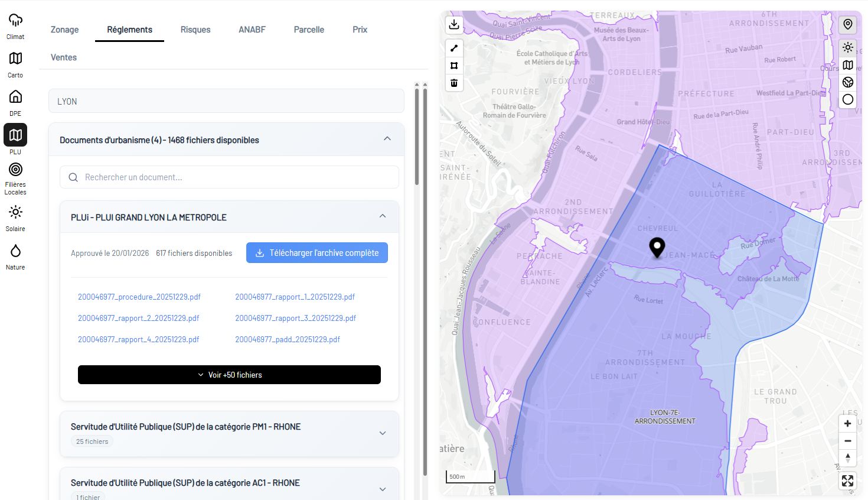Open 200046977_rapport_3_20251229.pdf
The height and width of the screenshot is (500, 868).
tap(296, 318)
